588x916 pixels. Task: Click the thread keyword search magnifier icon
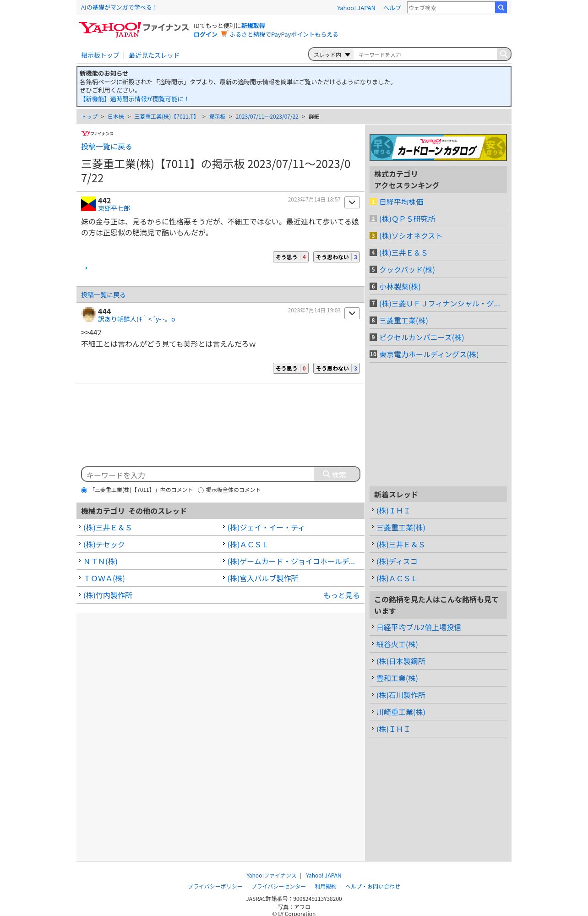pyautogui.click(x=503, y=54)
